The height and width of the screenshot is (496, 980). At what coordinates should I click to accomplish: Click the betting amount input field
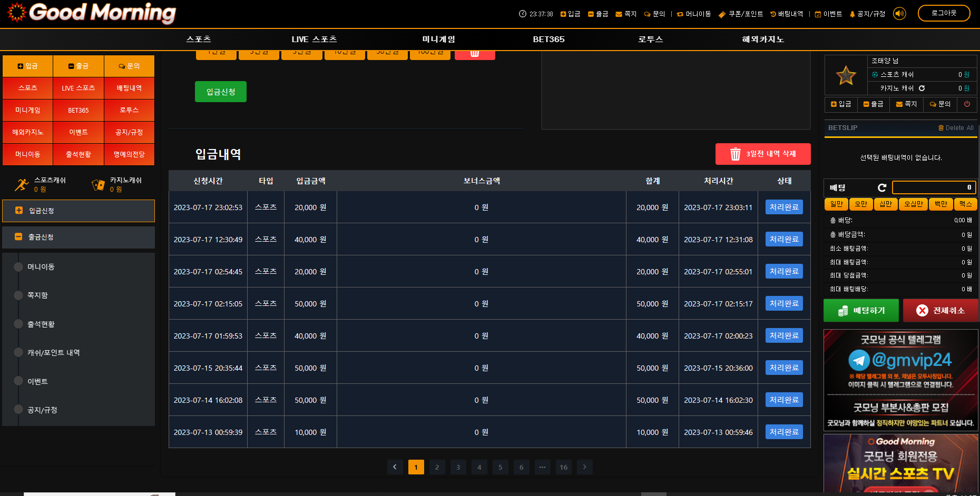pyautogui.click(x=933, y=187)
